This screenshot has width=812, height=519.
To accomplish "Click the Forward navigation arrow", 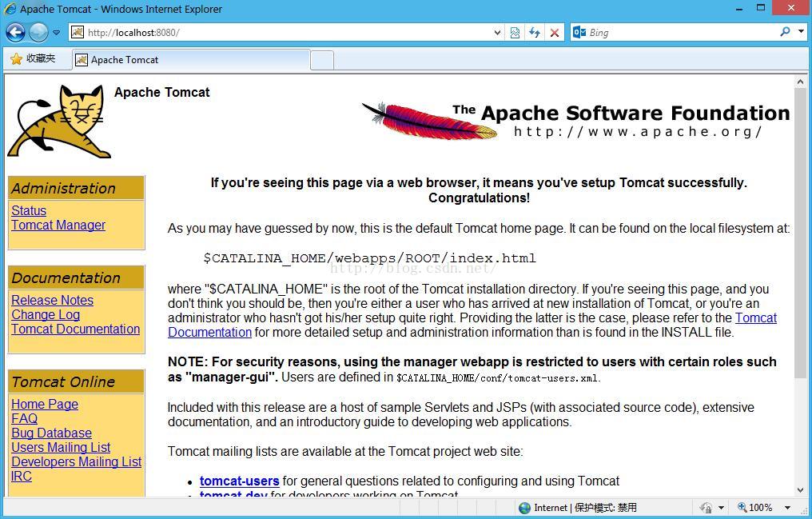I will 38,33.
